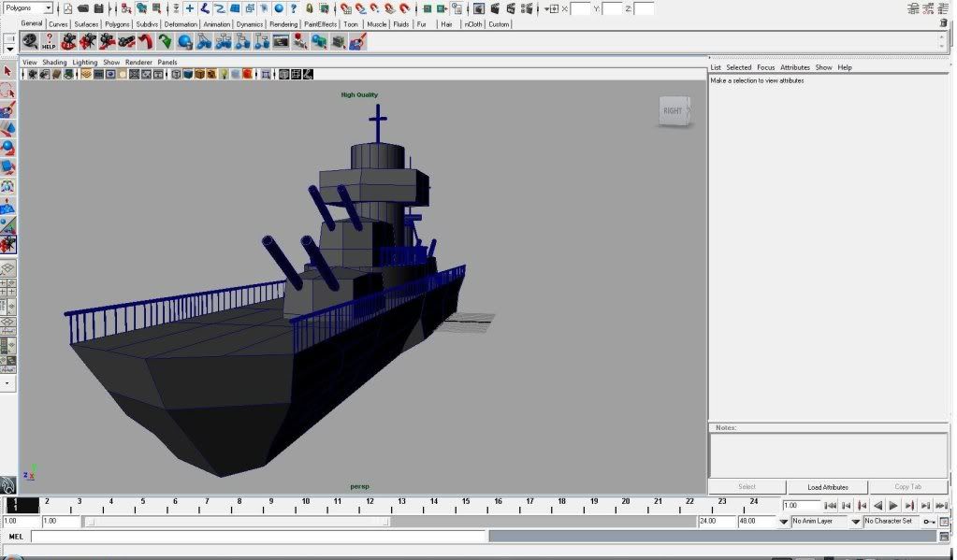The height and width of the screenshot is (560, 957).
Task: Open Attribute Editor Focus menu
Action: coord(765,67)
